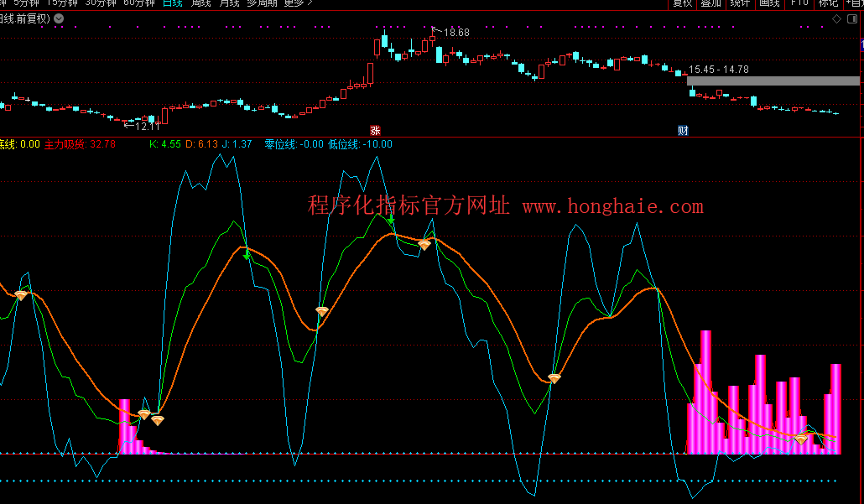
Task: Click the honghaie.com website watermark link
Action: coord(612,206)
